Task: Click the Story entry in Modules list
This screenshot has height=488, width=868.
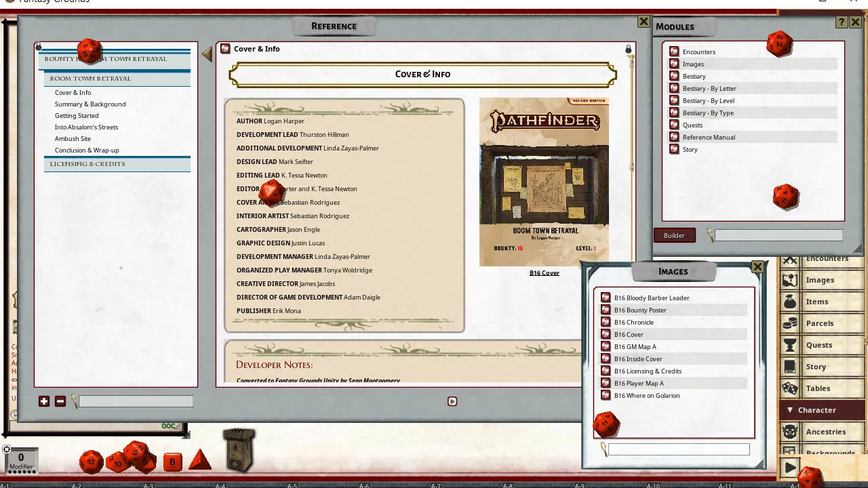Action: pyautogui.click(x=690, y=149)
